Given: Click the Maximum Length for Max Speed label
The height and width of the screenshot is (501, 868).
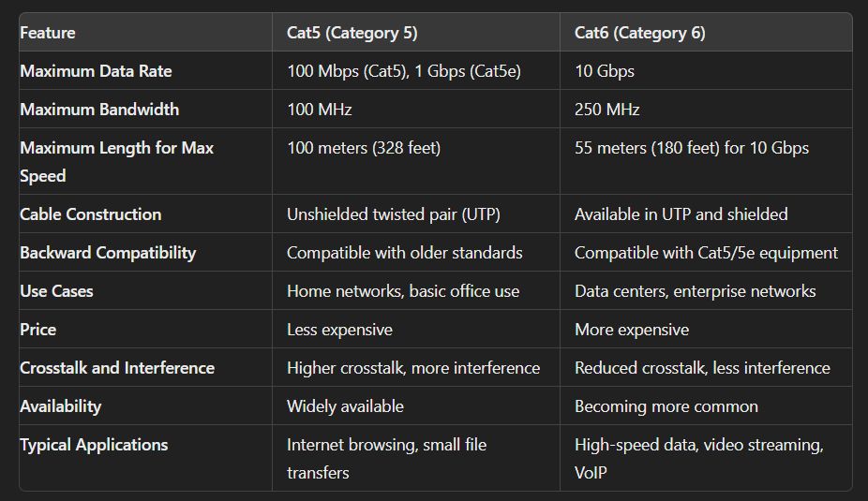Looking at the screenshot, I should [117, 161].
